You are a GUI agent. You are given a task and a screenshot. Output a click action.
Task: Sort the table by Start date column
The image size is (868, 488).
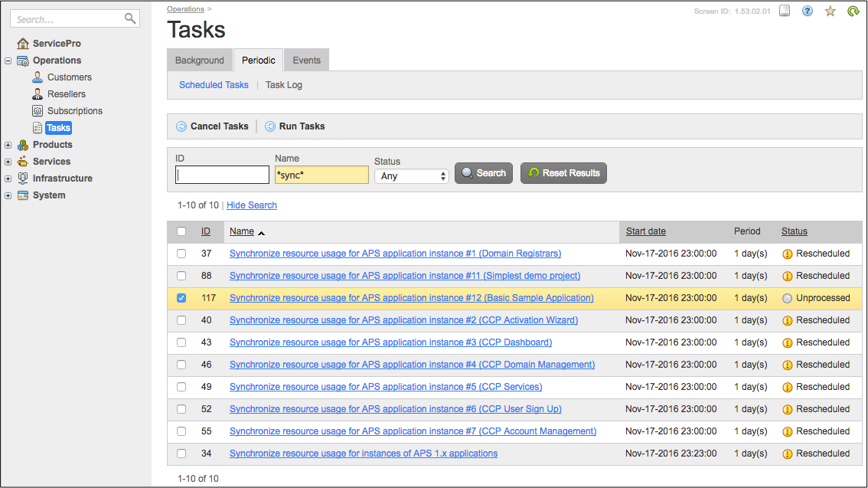[645, 231]
